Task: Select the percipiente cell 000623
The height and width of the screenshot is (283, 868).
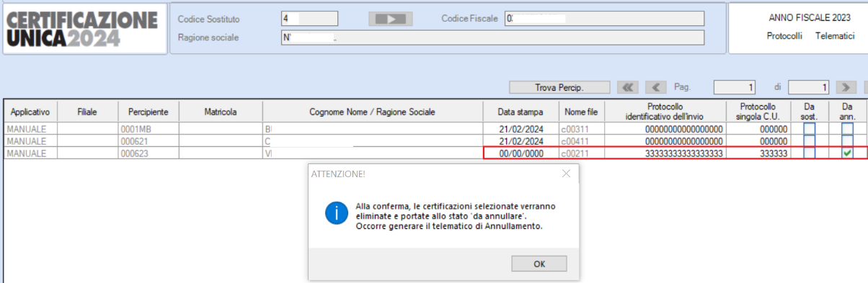Action: pos(149,153)
